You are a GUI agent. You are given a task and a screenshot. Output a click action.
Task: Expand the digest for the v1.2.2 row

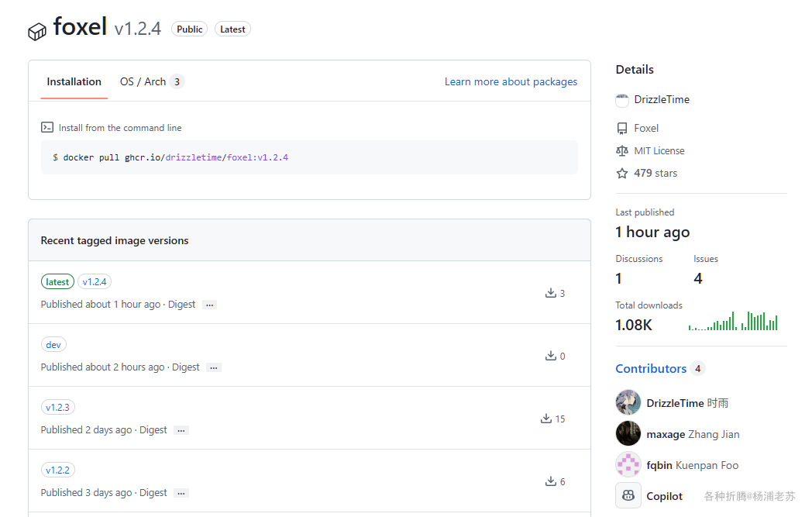181,493
